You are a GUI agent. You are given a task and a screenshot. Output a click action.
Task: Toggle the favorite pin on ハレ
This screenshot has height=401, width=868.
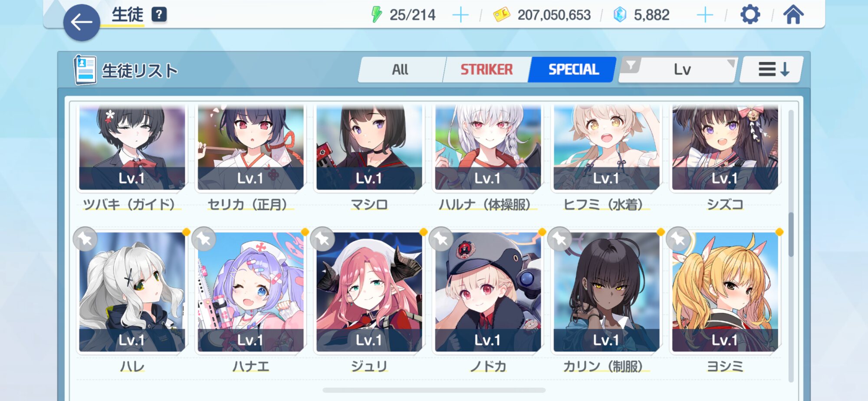click(x=85, y=239)
